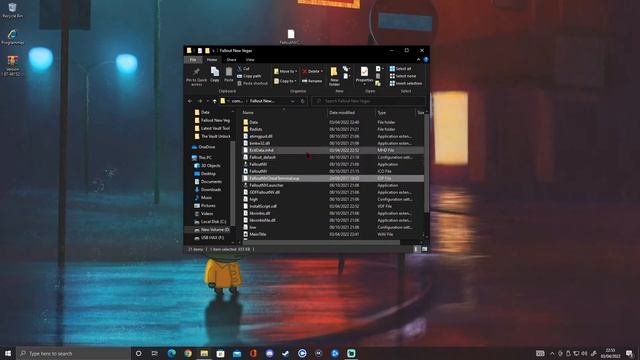Switch to the Home ribbon tab
This screenshot has height=360, width=640.
point(212,60)
